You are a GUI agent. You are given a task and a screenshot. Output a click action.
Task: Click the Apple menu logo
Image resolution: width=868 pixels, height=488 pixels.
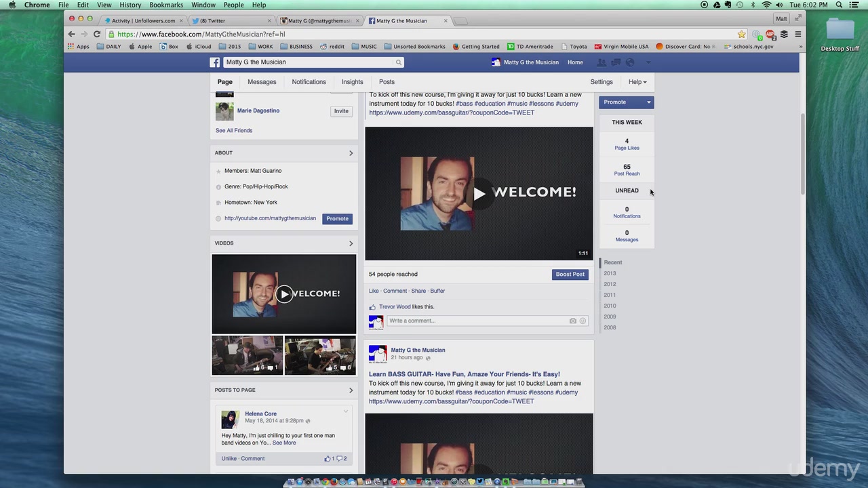click(12, 5)
